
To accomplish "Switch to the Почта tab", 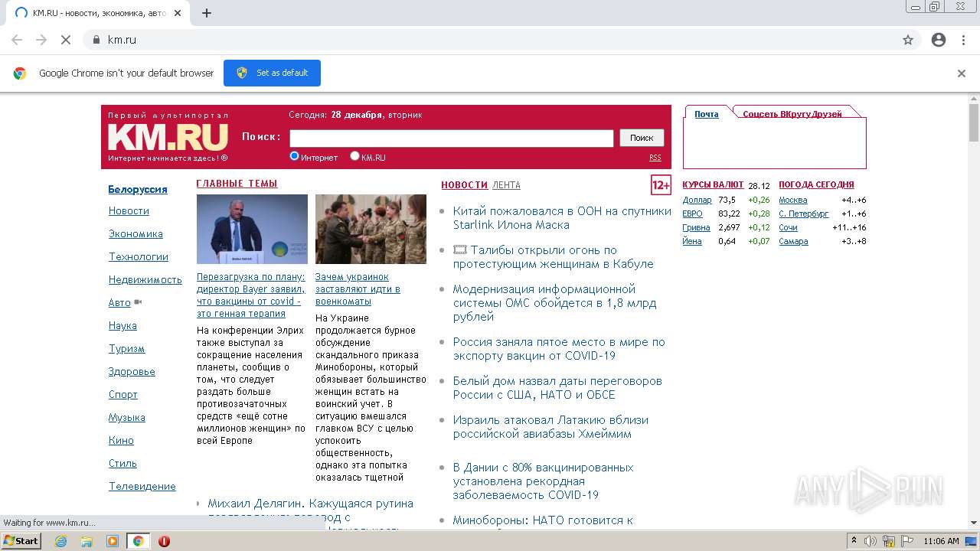I will [707, 114].
